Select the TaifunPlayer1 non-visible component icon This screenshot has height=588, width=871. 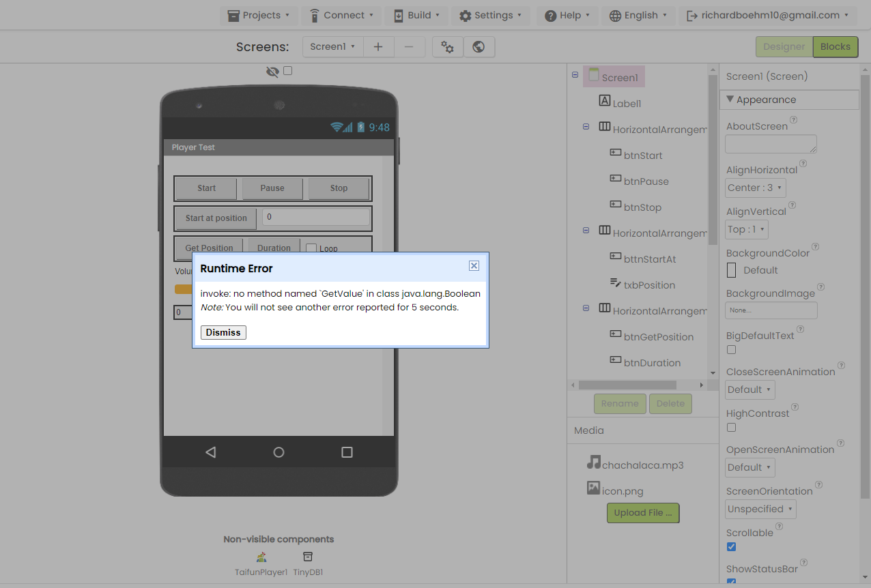coord(261,557)
